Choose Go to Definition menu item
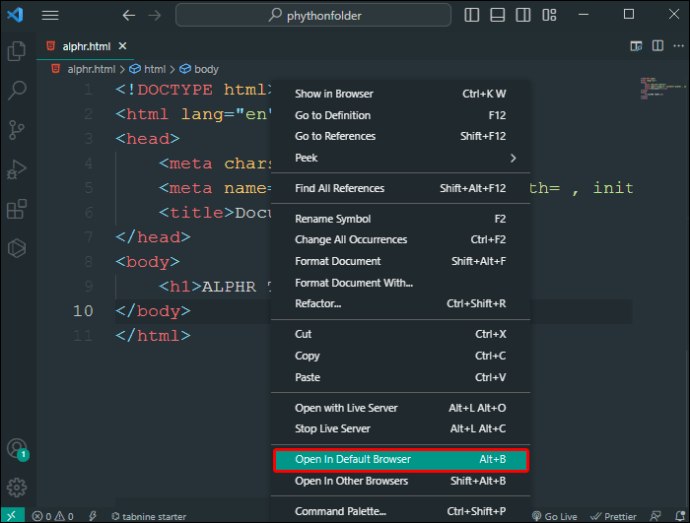This screenshot has width=690, height=523. tap(400, 115)
